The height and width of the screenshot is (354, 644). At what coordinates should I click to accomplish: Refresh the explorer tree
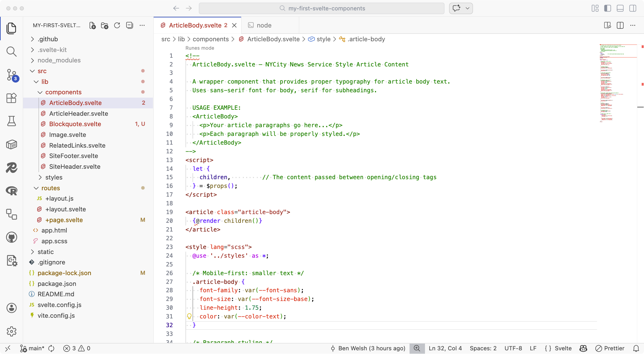pyautogui.click(x=117, y=26)
